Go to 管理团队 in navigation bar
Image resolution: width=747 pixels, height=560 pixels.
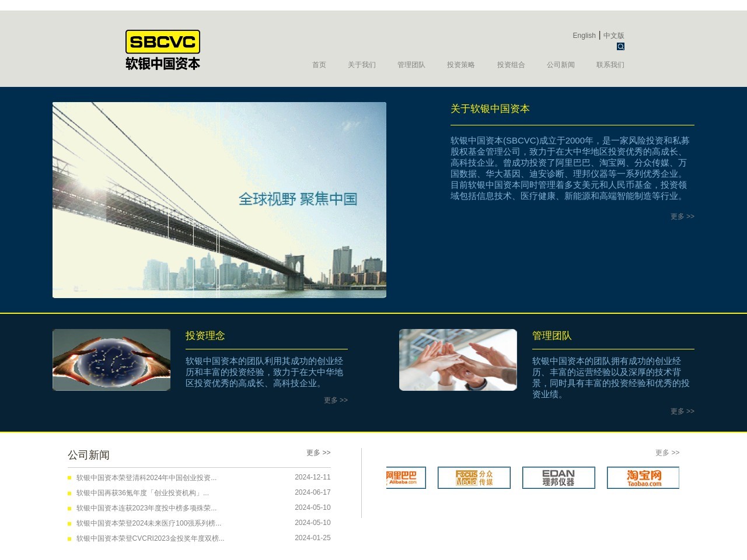[x=411, y=65]
